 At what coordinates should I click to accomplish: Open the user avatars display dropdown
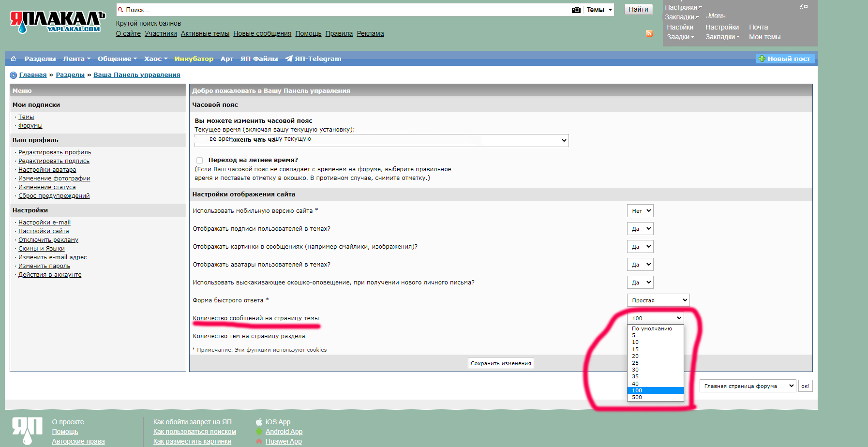click(640, 265)
